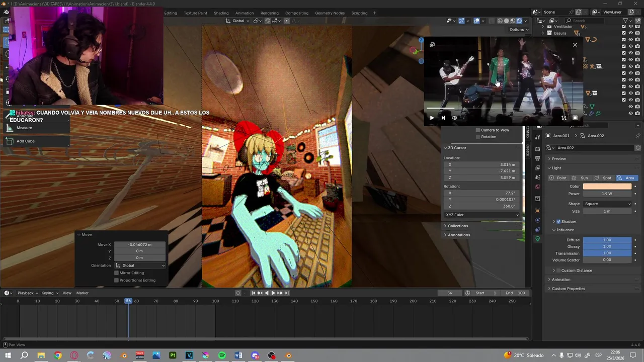Screen dimensions: 644x362
Task: Switch to the Scripting workspace
Action: click(359, 13)
